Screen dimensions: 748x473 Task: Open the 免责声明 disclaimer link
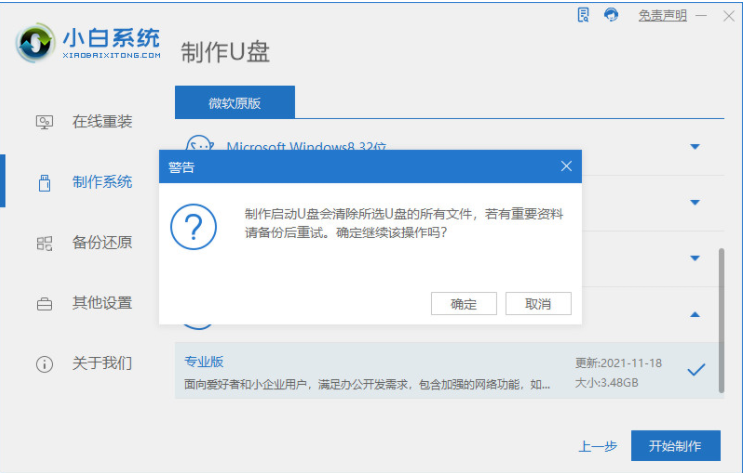coord(663,16)
